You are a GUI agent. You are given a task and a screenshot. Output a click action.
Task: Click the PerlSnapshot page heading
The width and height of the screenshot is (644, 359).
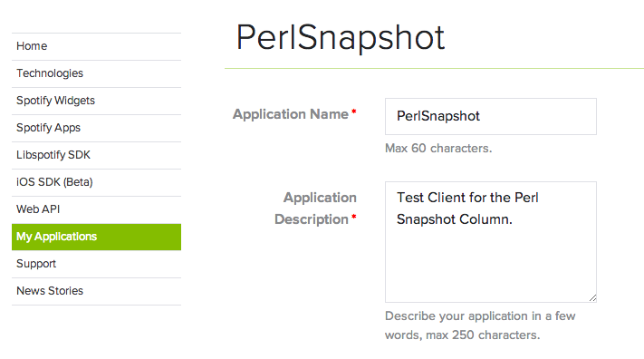(x=340, y=38)
